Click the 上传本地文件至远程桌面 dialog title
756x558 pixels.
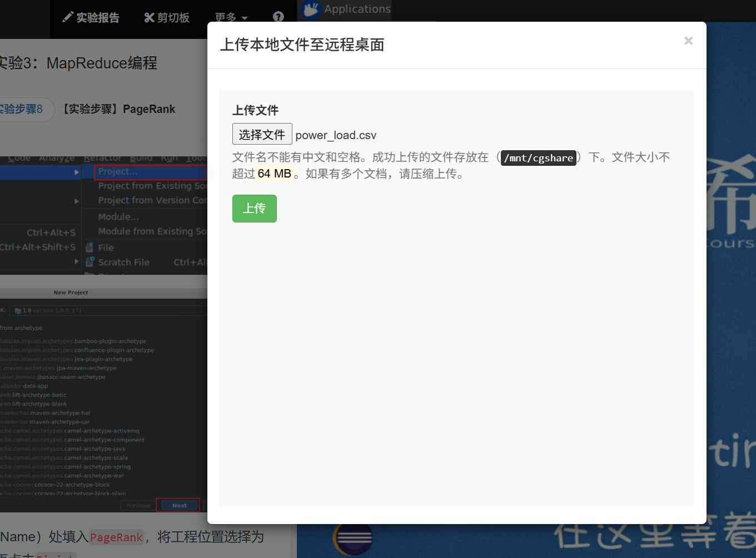(x=302, y=45)
